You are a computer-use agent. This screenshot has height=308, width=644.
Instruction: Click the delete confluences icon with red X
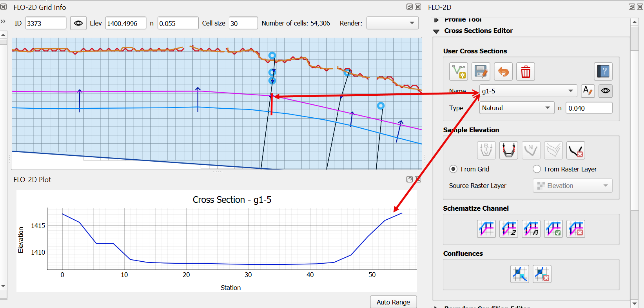pyautogui.click(x=542, y=274)
